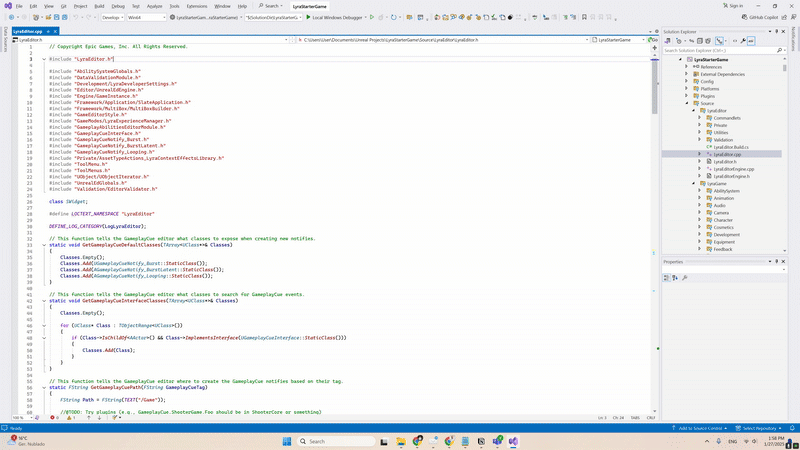Select the LyraEditor.cpp editor tab
800x450 pixels.
(x=26, y=31)
